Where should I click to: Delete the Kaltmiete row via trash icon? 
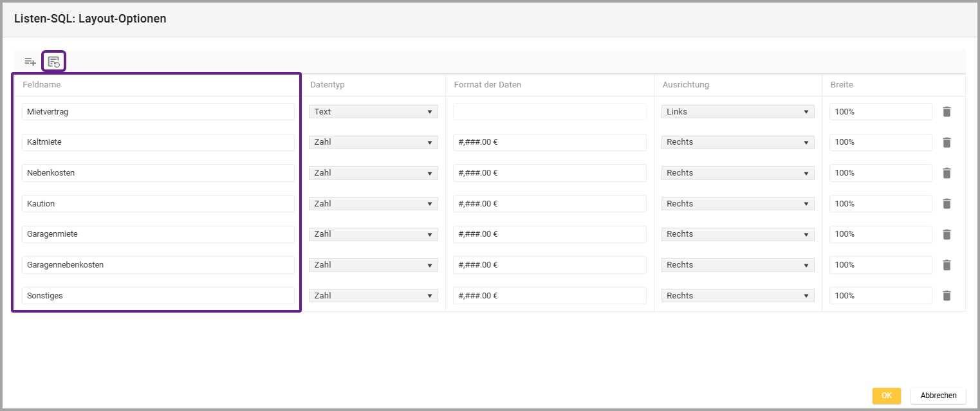947,142
